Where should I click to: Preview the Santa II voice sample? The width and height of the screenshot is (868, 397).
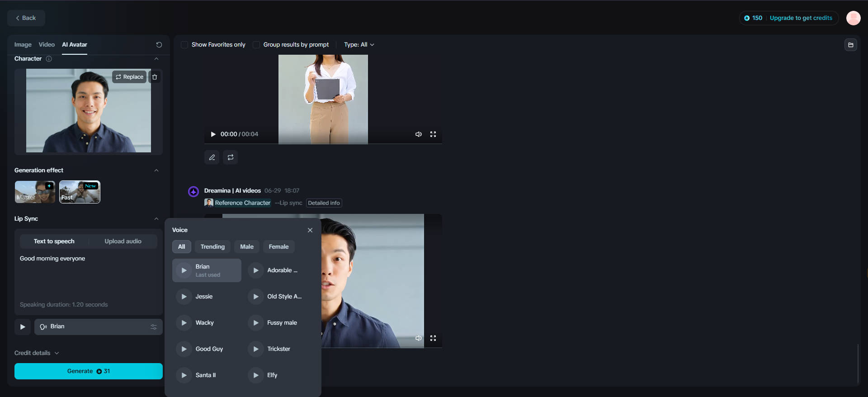pyautogui.click(x=184, y=375)
